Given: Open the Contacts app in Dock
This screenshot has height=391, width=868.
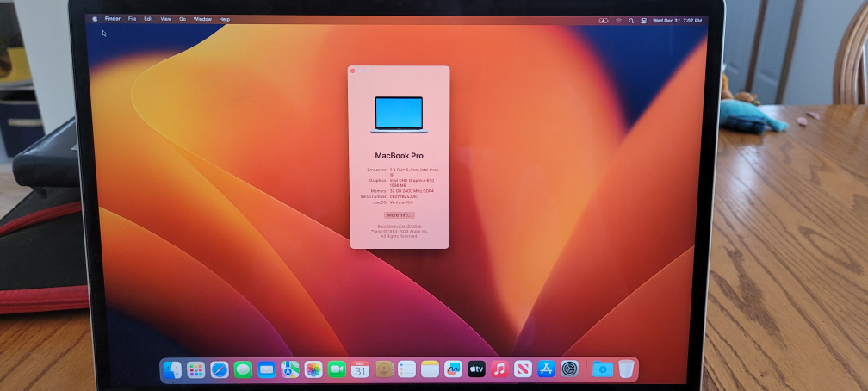Looking at the screenshot, I should [384, 369].
